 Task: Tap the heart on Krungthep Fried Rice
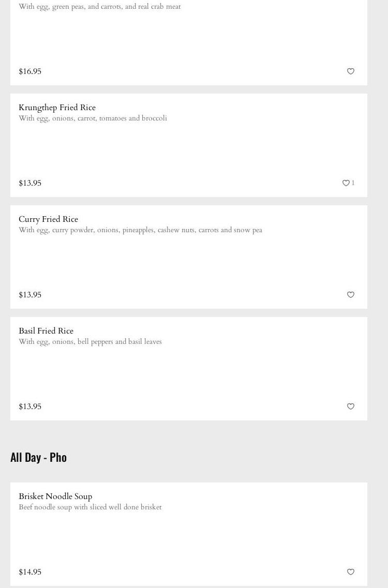coord(346,183)
